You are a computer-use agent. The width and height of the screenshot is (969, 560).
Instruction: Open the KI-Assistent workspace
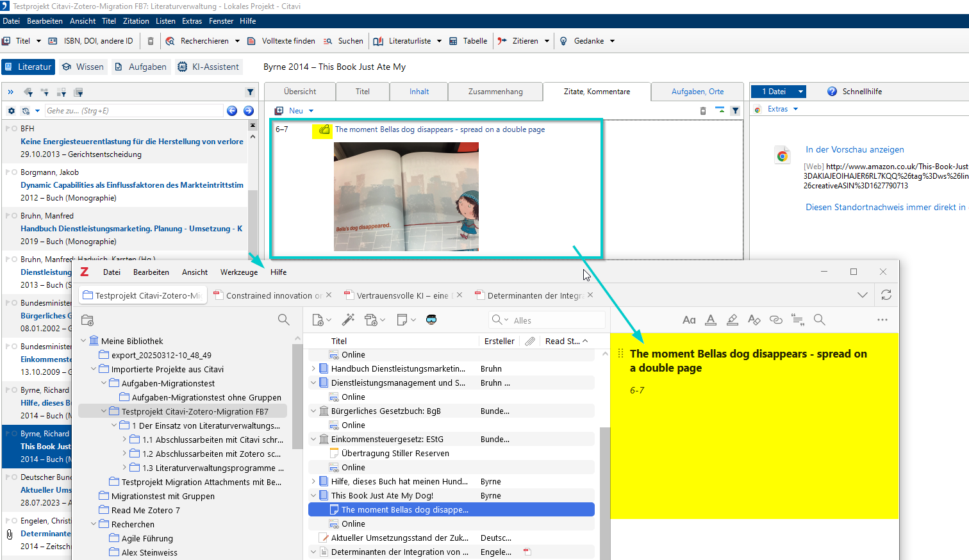coord(208,67)
